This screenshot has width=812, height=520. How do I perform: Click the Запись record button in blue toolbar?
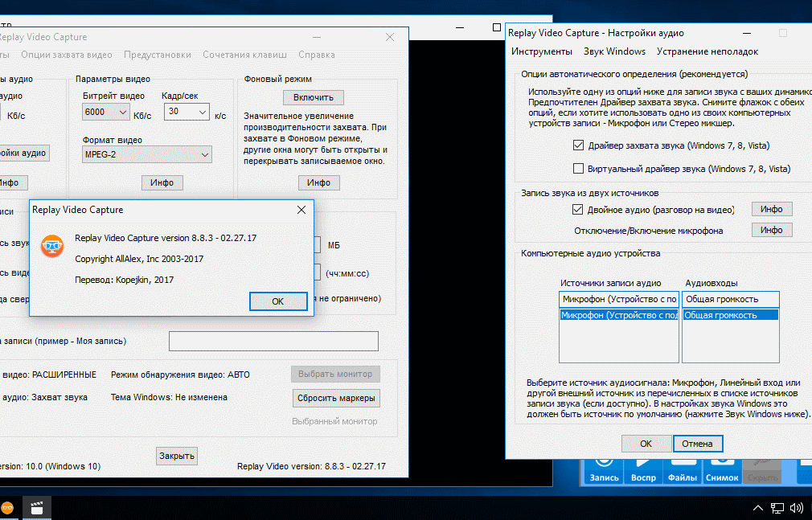tap(604, 471)
